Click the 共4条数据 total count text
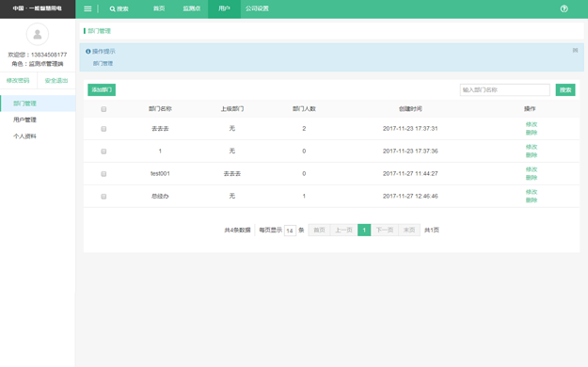The height and width of the screenshot is (367, 588). [x=237, y=230]
